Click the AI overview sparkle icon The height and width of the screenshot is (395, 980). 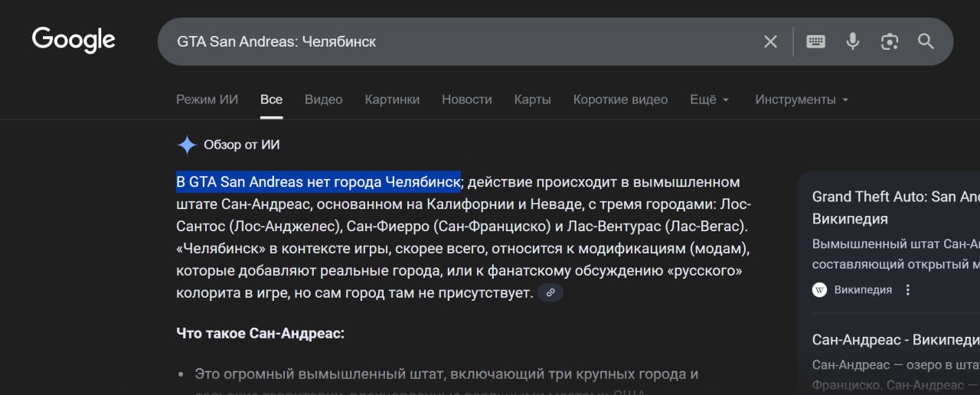click(187, 145)
